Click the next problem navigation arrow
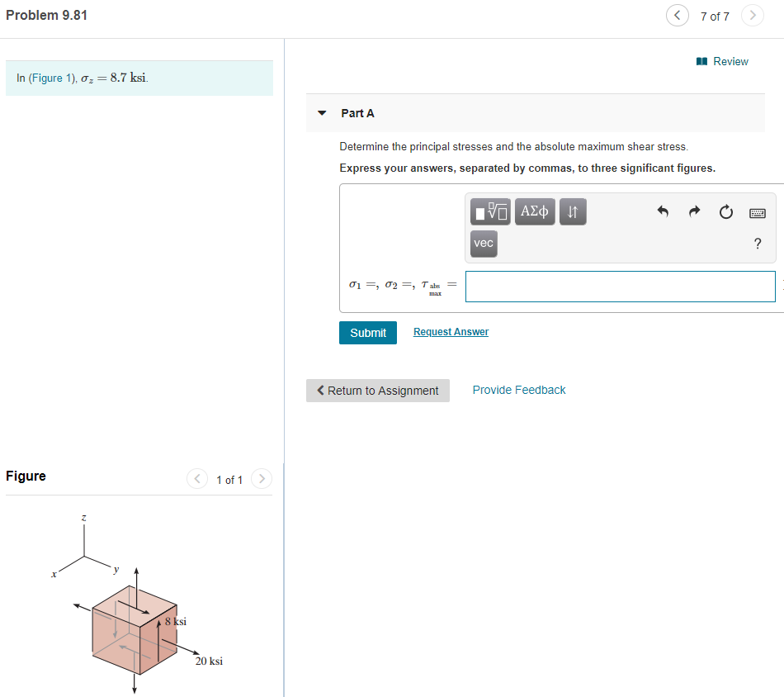Image resolution: width=784 pixels, height=697 pixels. (x=752, y=15)
